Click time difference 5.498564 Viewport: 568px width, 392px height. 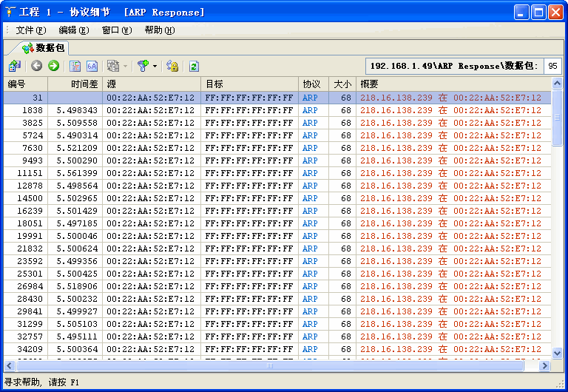click(x=77, y=186)
